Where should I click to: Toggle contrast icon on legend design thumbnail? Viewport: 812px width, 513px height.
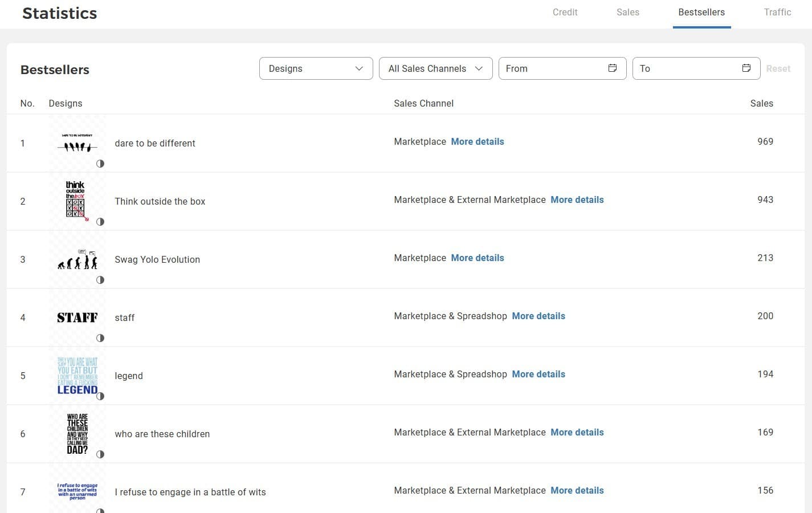tap(100, 396)
